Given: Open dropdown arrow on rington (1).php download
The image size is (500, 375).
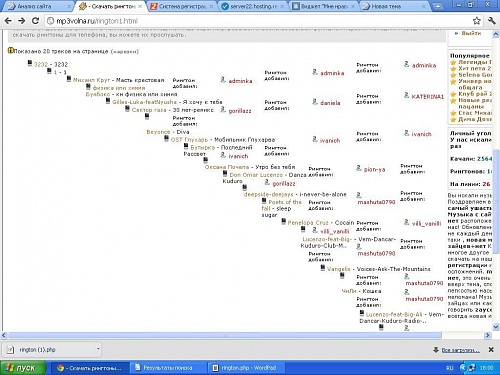Looking at the screenshot, I should tap(98, 349).
